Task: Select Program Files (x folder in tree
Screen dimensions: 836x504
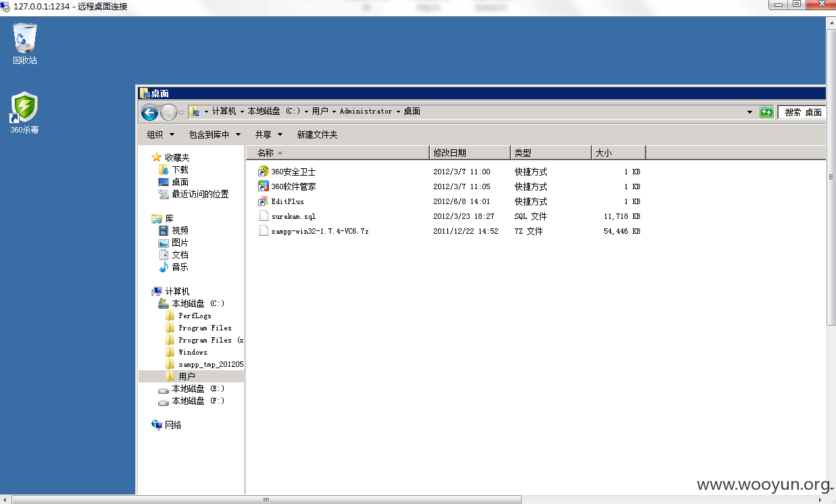Action: pyautogui.click(x=204, y=340)
